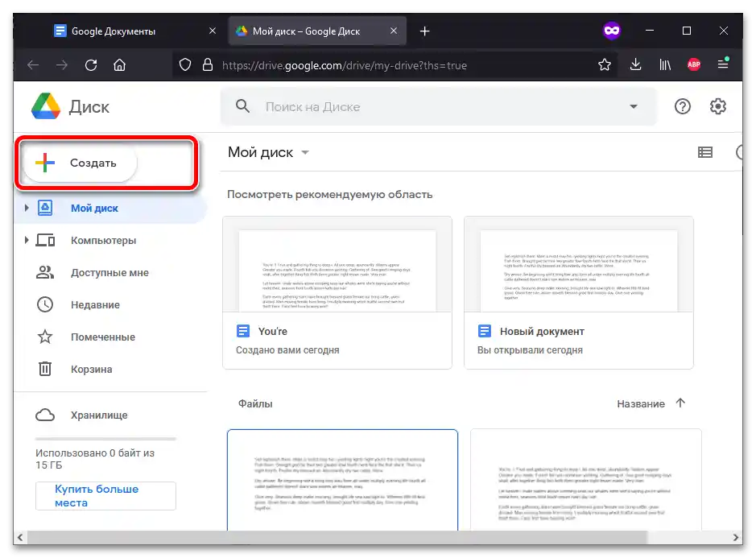The image size is (756, 558).
Task: Click the browser back arrow
Action: tap(33, 65)
